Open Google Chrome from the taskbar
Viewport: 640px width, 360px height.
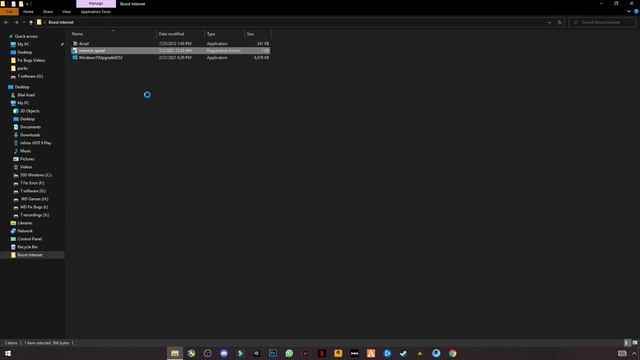pos(452,353)
